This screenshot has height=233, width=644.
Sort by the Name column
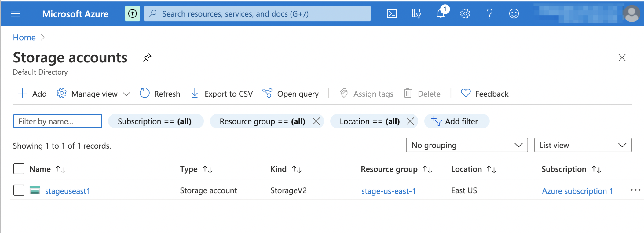(x=47, y=169)
